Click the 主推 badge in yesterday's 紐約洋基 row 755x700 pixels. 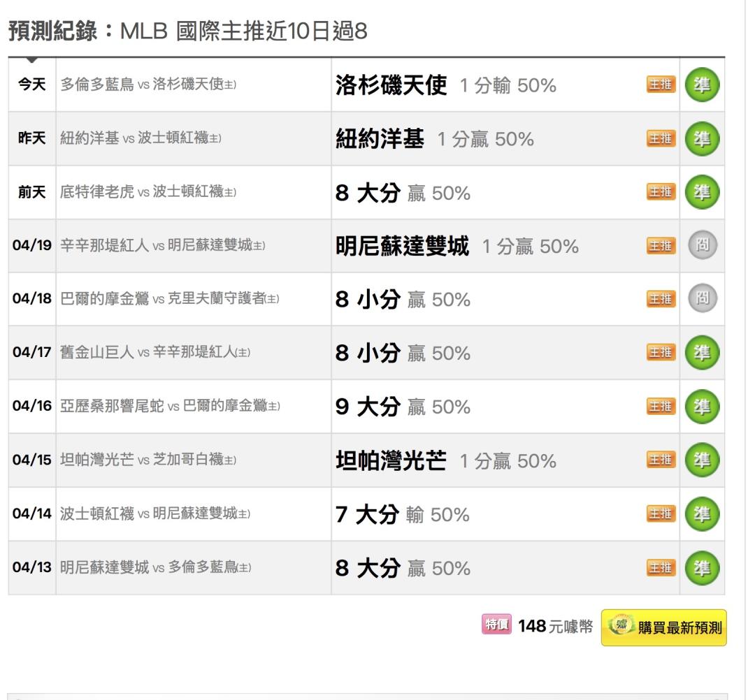(661, 139)
